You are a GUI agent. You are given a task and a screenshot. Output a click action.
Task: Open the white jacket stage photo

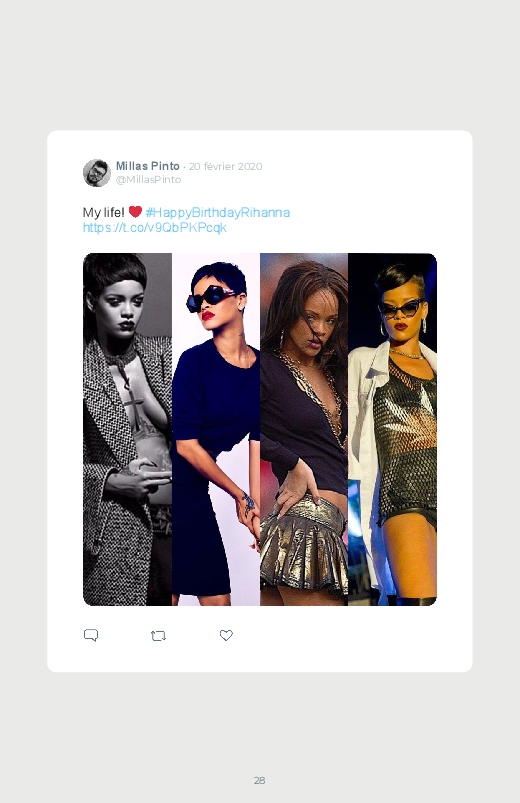[392, 429]
